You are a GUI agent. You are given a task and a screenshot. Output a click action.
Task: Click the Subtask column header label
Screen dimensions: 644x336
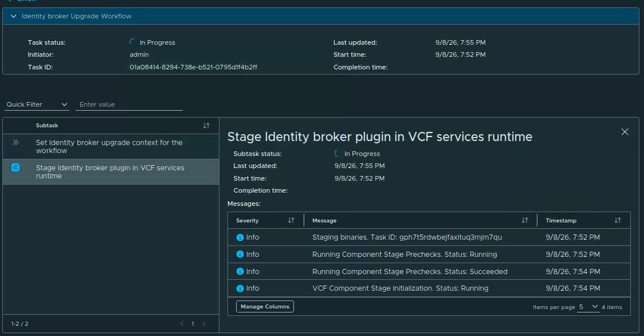(x=47, y=126)
